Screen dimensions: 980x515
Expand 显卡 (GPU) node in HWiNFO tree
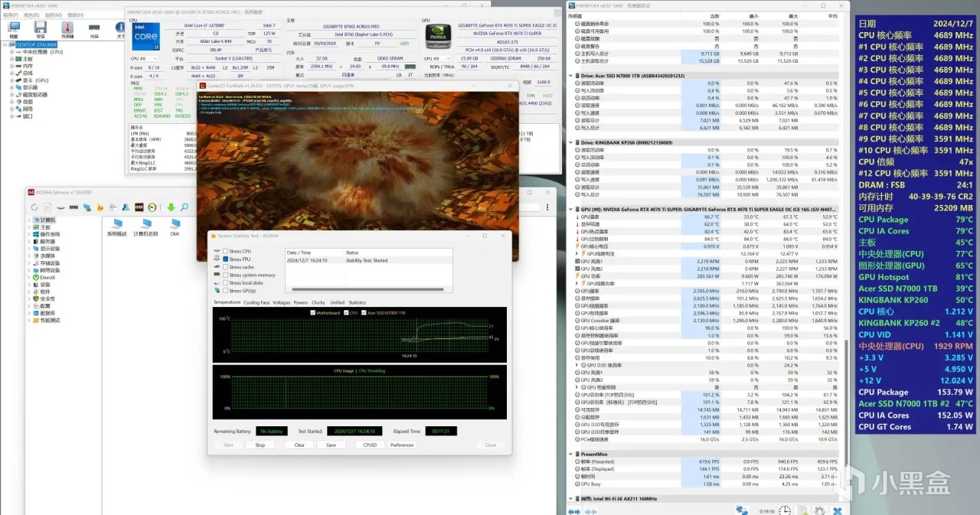[12, 80]
